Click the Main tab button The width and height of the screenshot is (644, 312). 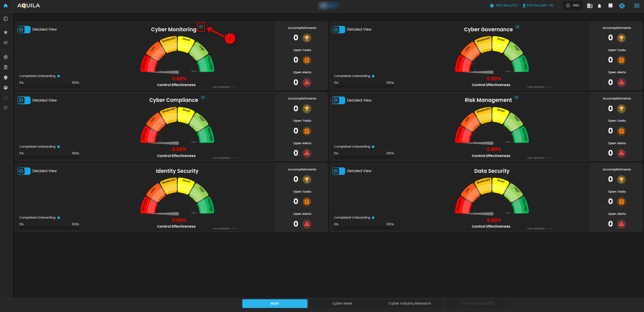click(275, 303)
